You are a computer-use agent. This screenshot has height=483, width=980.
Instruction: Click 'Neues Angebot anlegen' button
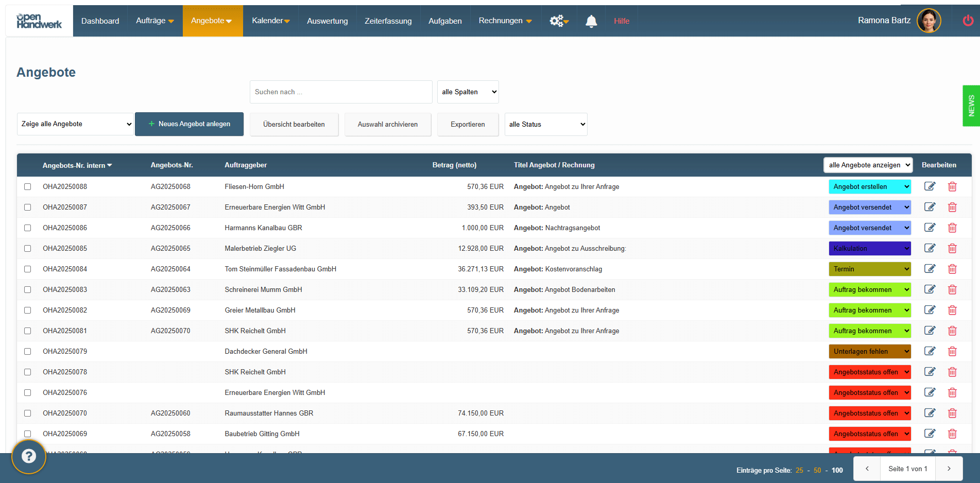pyautogui.click(x=189, y=124)
